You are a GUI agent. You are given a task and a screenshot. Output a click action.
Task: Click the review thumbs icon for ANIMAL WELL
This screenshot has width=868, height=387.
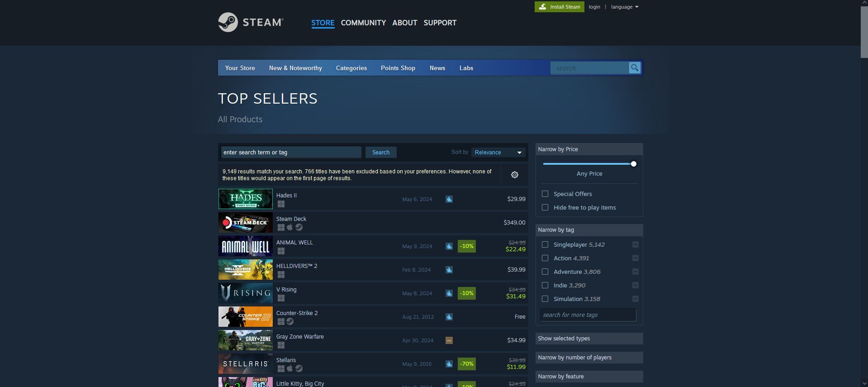[x=449, y=246]
